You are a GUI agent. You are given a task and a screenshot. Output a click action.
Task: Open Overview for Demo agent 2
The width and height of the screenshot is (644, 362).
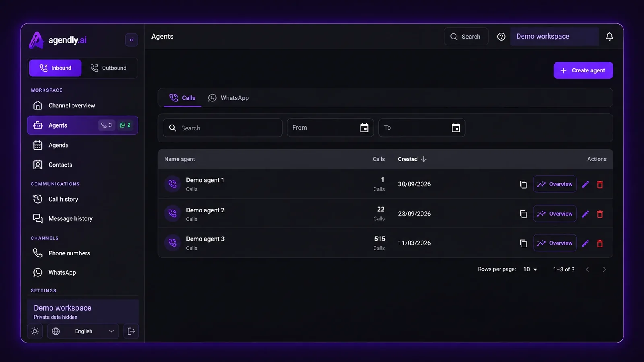click(555, 214)
